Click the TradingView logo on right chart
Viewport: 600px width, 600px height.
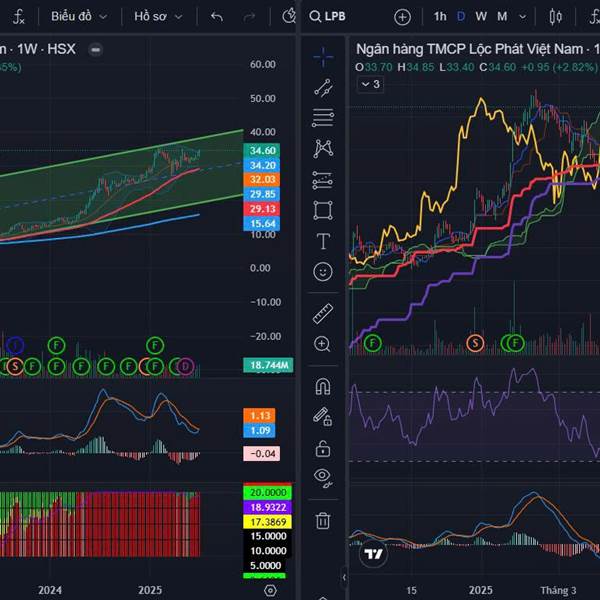click(373, 554)
